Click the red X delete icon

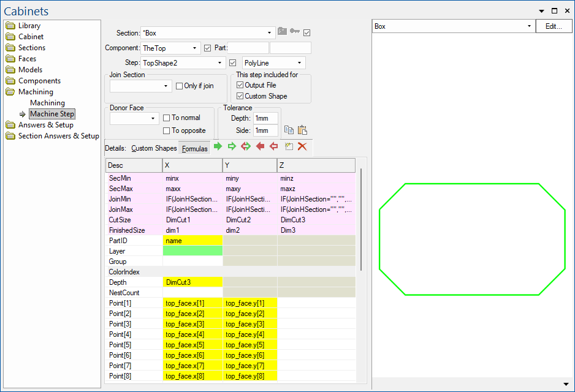pyautogui.click(x=302, y=146)
